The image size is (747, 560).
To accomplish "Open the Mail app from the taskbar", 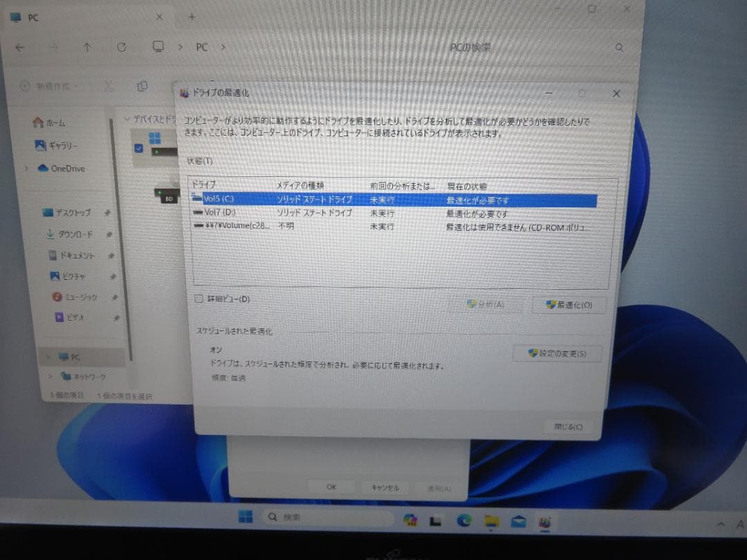I will (517, 520).
